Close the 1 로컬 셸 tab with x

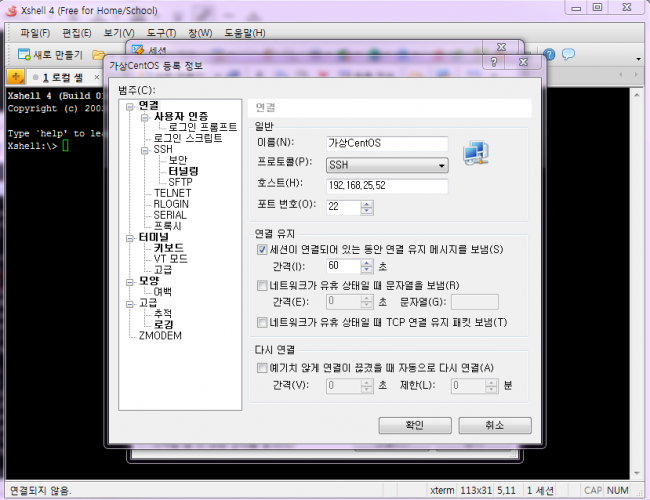97,77
